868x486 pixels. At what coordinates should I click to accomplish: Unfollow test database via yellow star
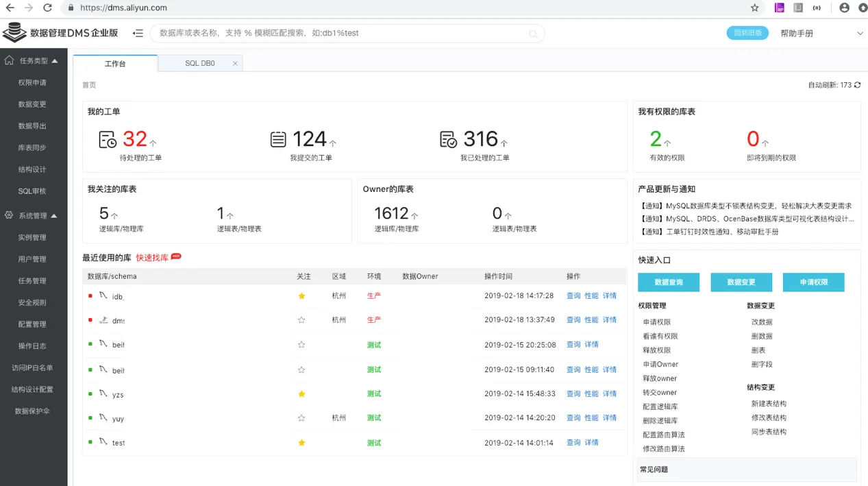301,443
